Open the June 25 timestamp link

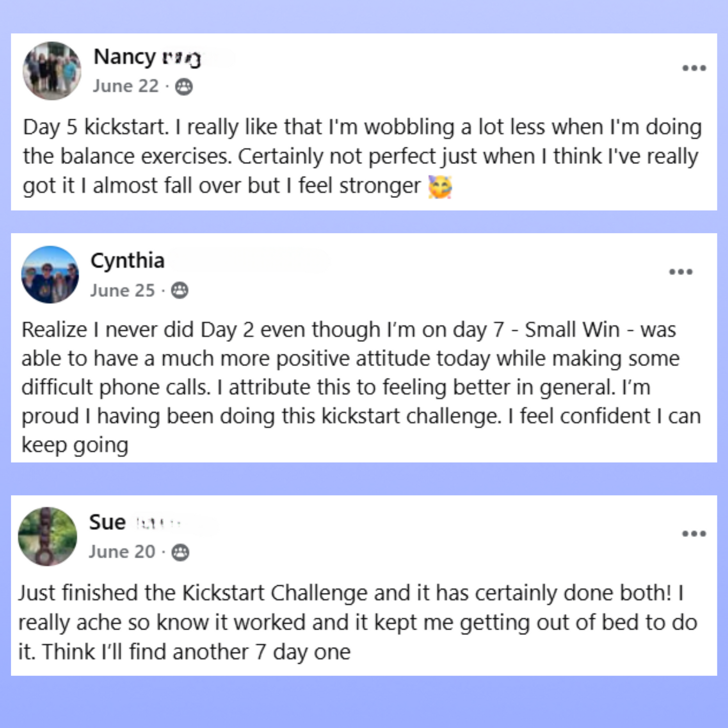click(122, 290)
